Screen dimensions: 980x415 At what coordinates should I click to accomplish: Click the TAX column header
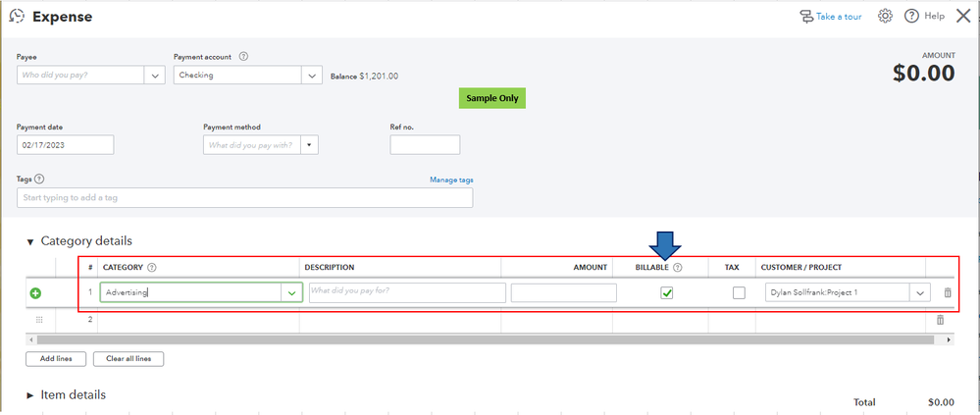point(732,268)
